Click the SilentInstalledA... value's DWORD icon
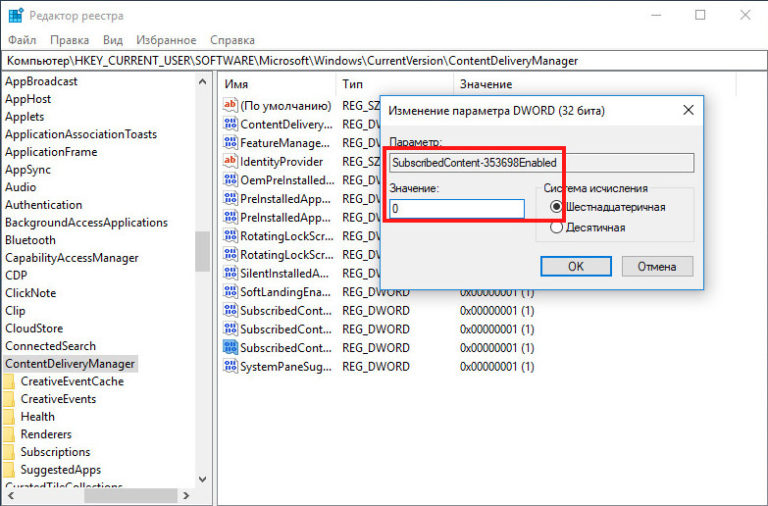This screenshot has height=506, width=768. (230, 273)
